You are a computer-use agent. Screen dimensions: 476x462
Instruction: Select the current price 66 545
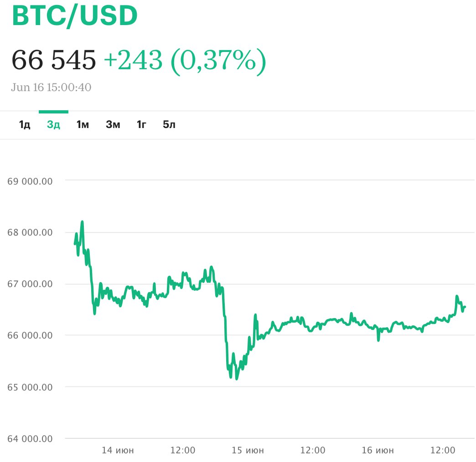(x=54, y=60)
